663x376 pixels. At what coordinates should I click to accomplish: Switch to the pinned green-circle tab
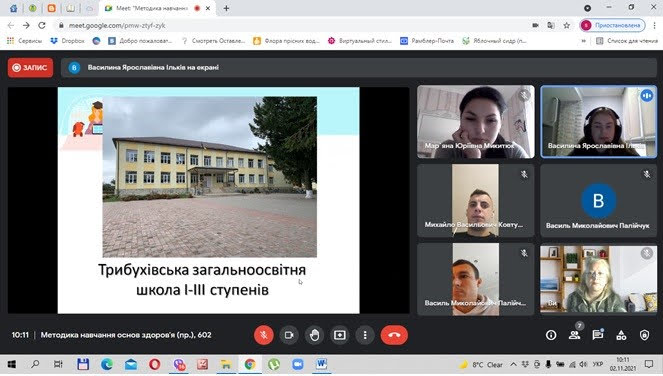pyautogui.click(x=33, y=8)
